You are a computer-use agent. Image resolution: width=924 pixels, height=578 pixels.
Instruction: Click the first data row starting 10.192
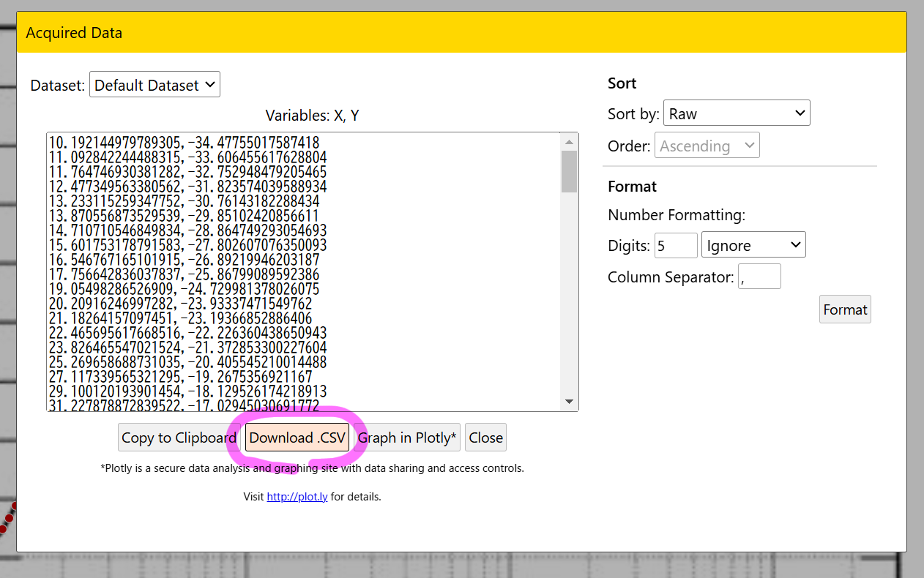(183, 143)
